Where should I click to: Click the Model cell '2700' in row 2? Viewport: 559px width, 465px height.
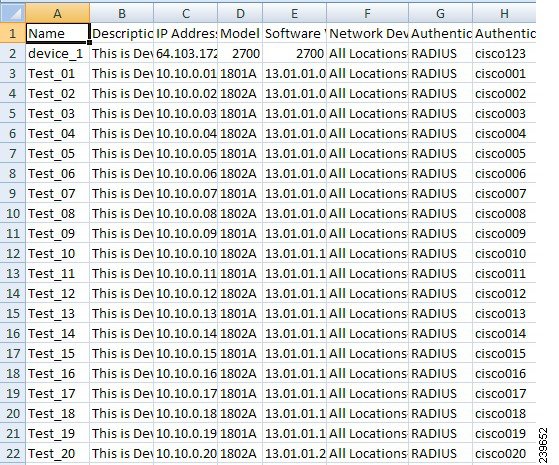[240, 53]
